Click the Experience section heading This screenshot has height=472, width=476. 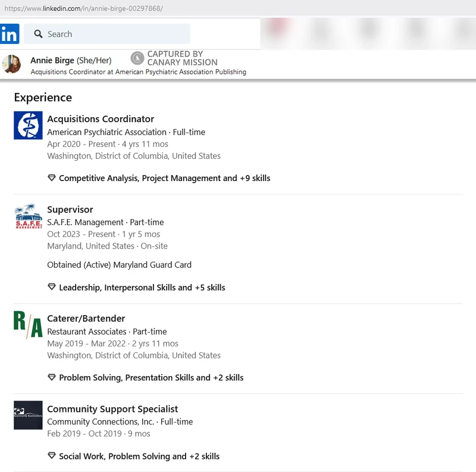43,98
